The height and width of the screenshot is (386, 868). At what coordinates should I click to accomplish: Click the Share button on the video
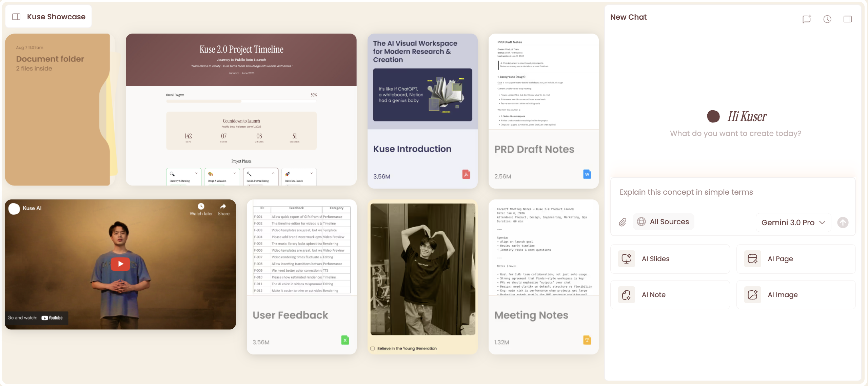223,209
